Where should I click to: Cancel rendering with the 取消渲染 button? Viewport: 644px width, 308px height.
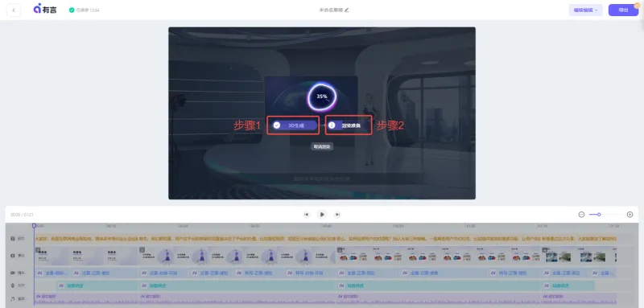322,146
